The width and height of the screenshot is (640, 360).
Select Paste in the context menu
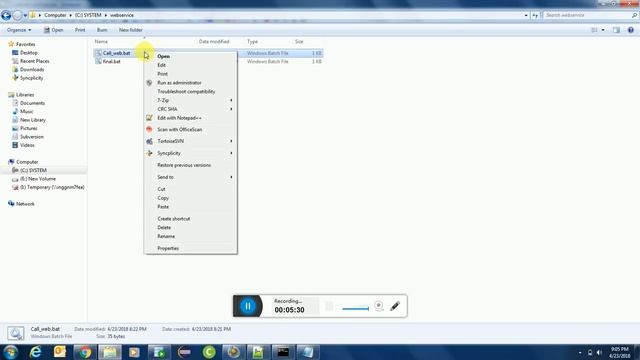191,207
